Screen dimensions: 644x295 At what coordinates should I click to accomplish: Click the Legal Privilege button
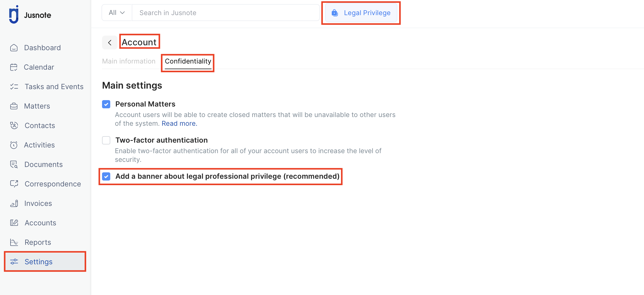click(361, 13)
